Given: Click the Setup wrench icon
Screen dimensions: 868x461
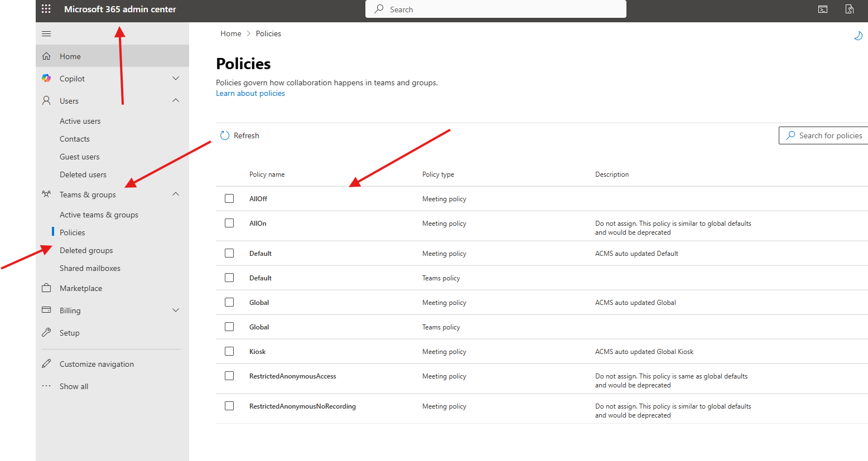Looking at the screenshot, I should 46,333.
